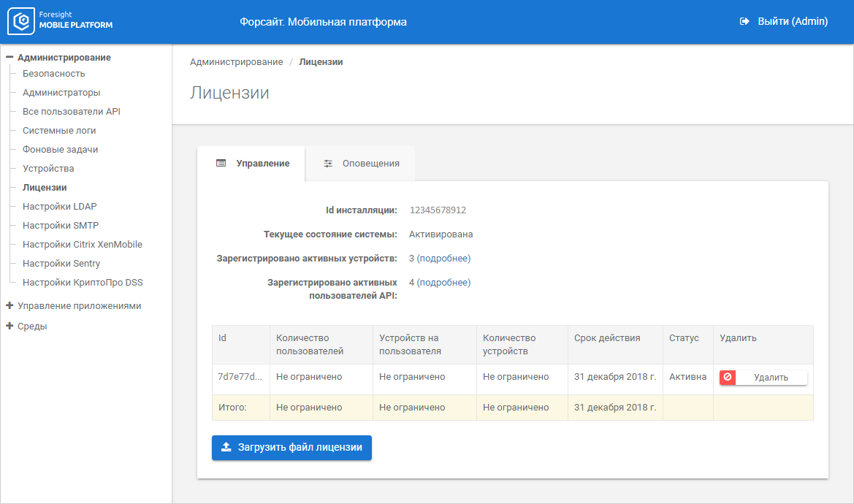This screenshot has height=504, width=854.
Task: Collapse the Администрирование tree section
Action: point(9,57)
